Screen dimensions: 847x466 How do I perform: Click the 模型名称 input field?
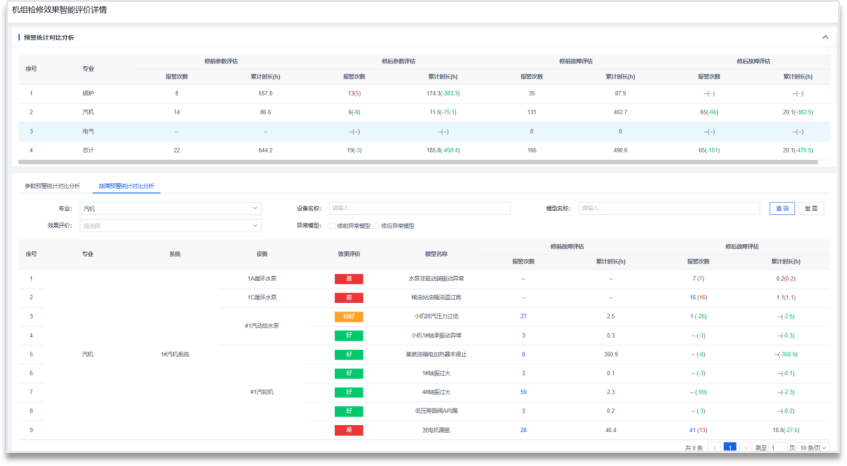click(670, 208)
